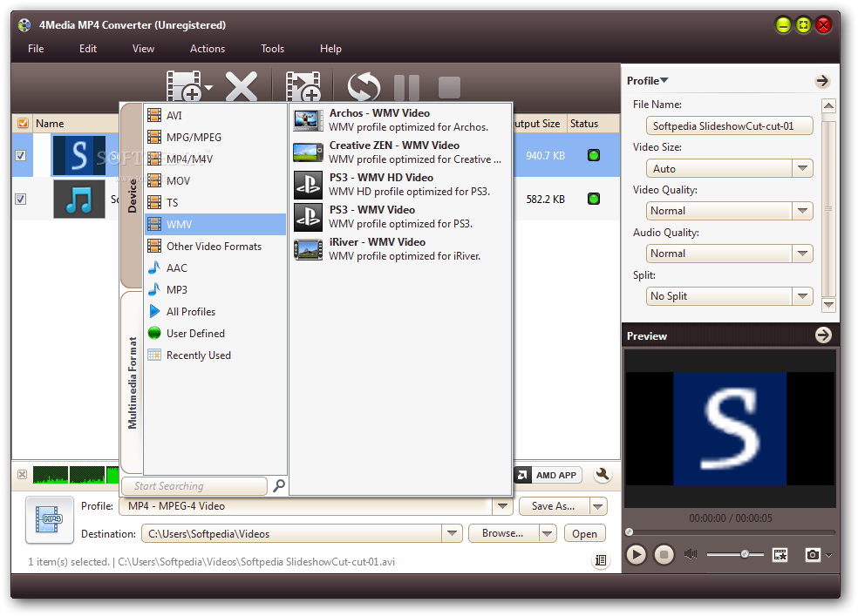Screen dimensions: 858x616
Task: Choose Creative ZEN - WMV Video profile
Action: click(x=400, y=152)
